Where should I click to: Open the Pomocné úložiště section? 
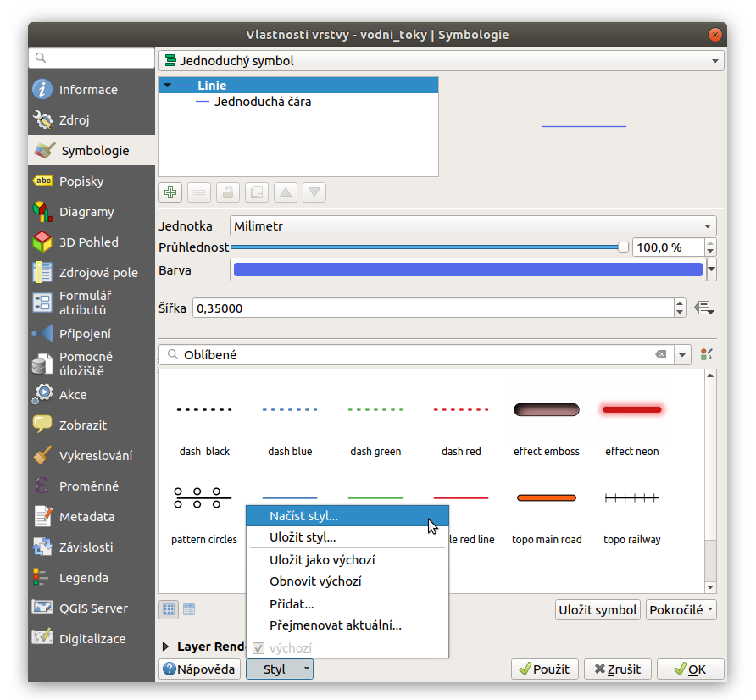pos(92,364)
